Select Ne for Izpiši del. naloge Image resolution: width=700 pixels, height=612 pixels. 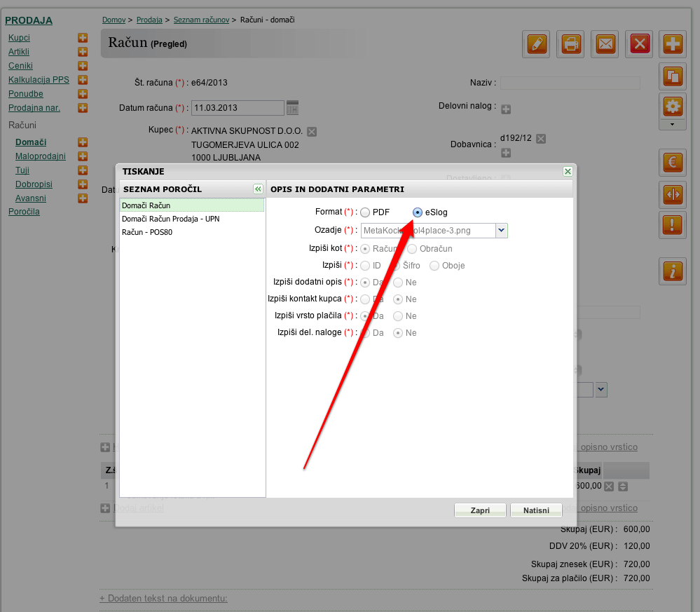[x=398, y=333]
